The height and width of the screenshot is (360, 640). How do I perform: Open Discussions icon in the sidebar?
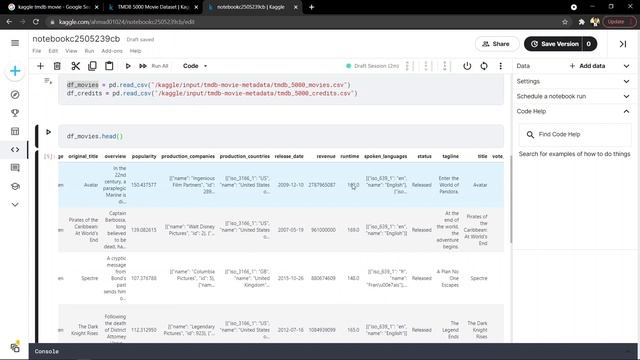(15, 168)
